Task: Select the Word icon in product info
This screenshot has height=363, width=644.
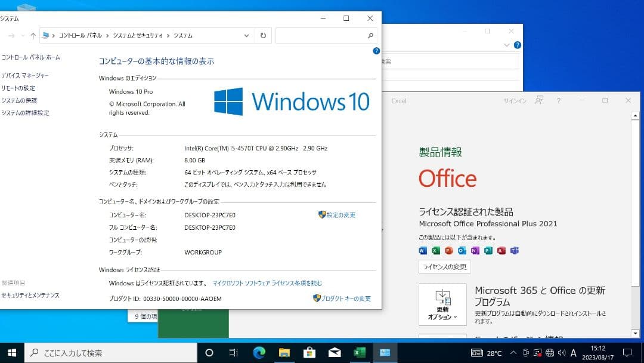Action: (x=423, y=251)
